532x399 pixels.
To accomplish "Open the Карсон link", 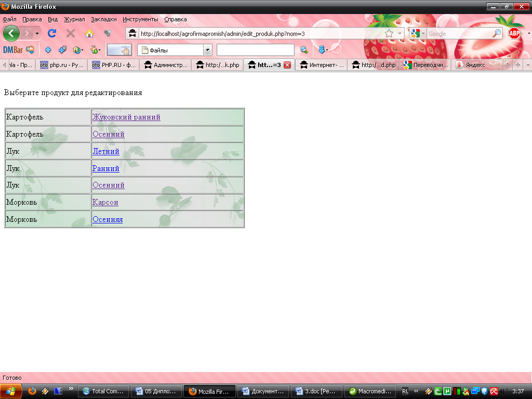I will pyautogui.click(x=105, y=202).
